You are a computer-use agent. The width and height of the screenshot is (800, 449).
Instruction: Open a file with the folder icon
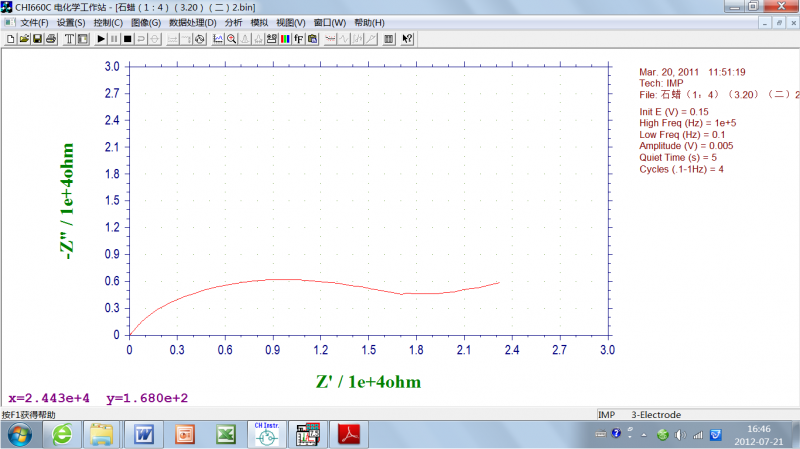24,39
